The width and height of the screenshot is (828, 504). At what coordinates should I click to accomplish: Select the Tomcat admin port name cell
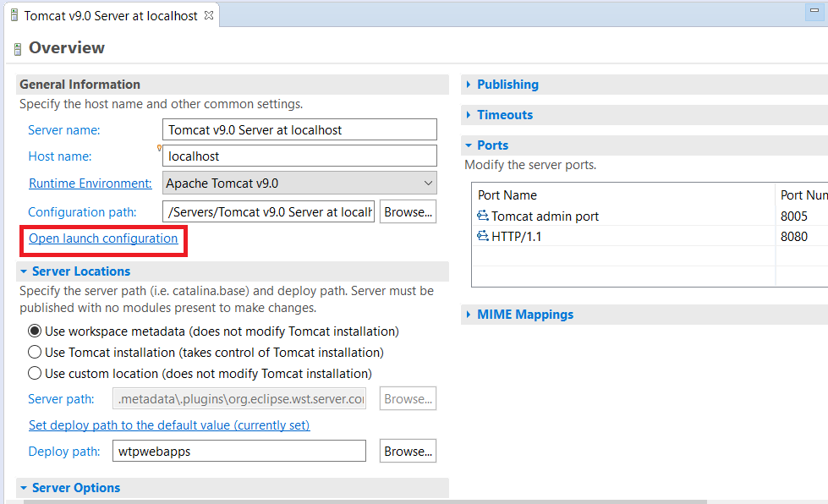tap(545, 216)
